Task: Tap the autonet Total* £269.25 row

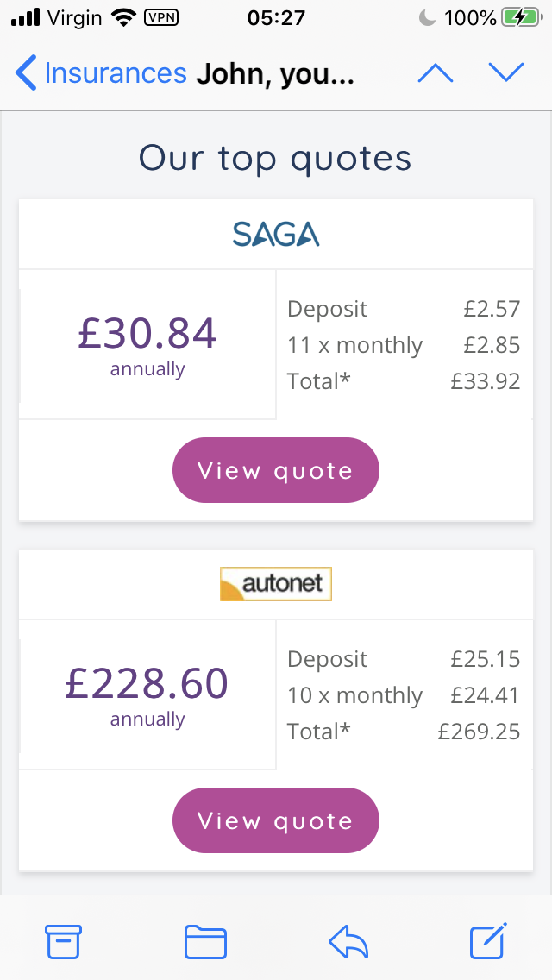Action: tap(404, 732)
